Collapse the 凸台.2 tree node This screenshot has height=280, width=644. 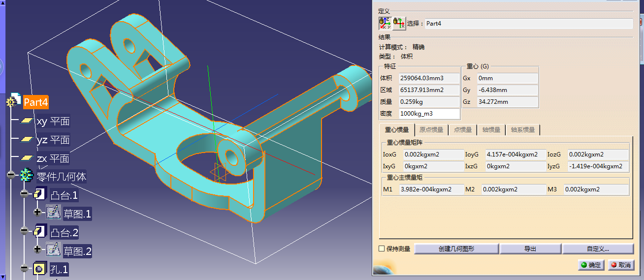[x=24, y=231]
